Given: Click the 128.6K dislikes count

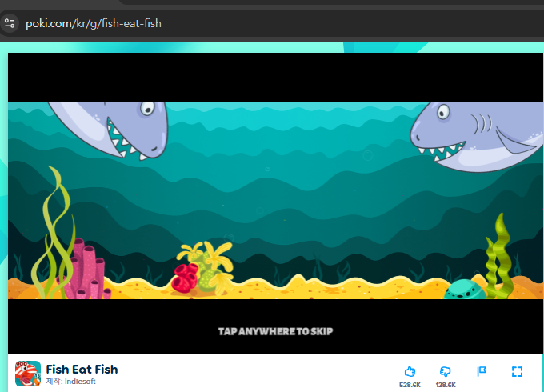Looking at the screenshot, I should click(446, 385).
